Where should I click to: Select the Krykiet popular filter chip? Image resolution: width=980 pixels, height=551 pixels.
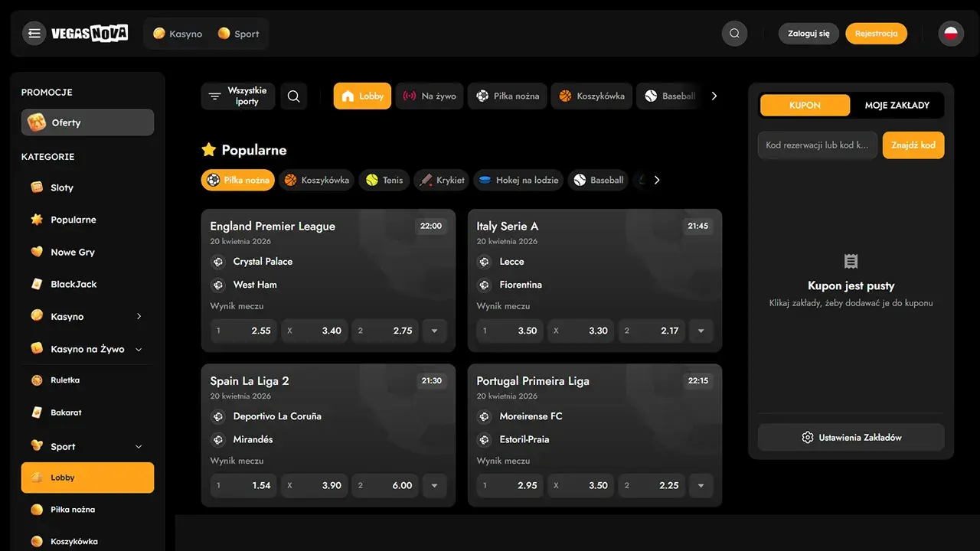point(442,181)
